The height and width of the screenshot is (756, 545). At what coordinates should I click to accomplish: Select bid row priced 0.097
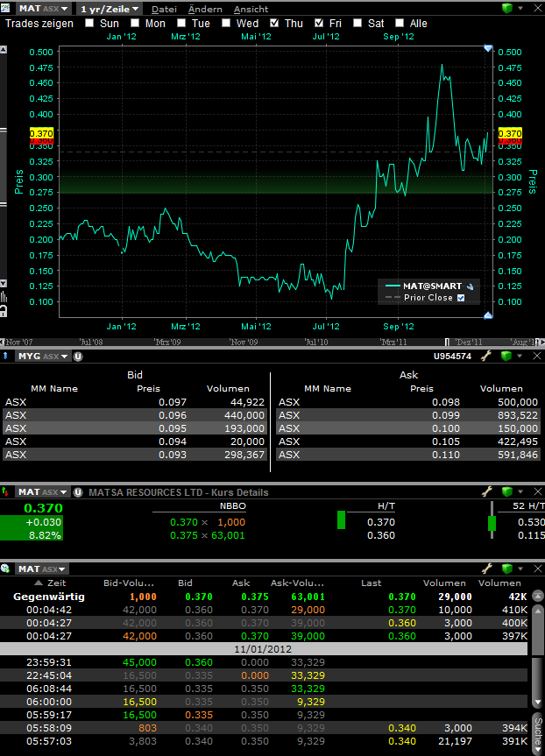coord(135,402)
